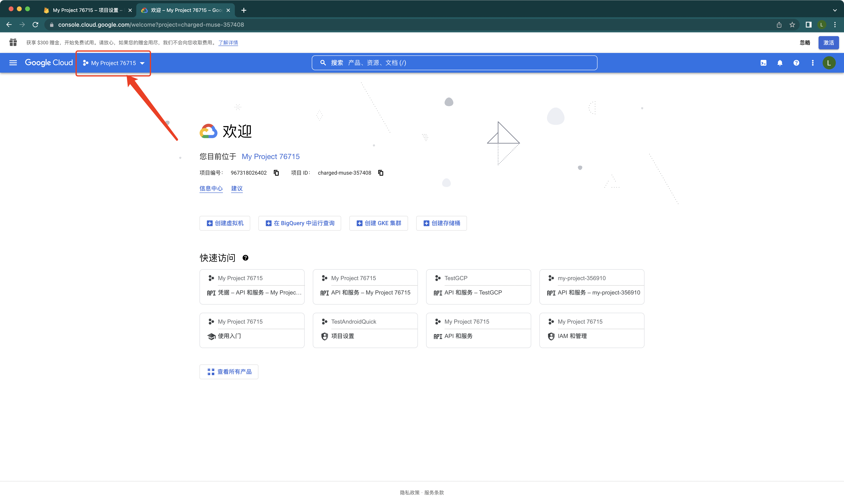The image size is (844, 504).
Task: Click the search field for products and resources
Action: coord(454,63)
